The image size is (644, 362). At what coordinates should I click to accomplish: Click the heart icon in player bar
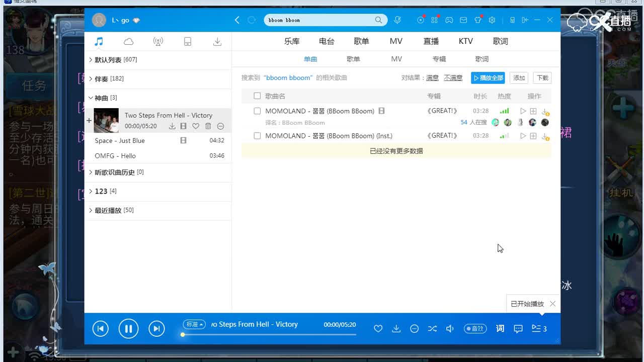[x=378, y=329]
